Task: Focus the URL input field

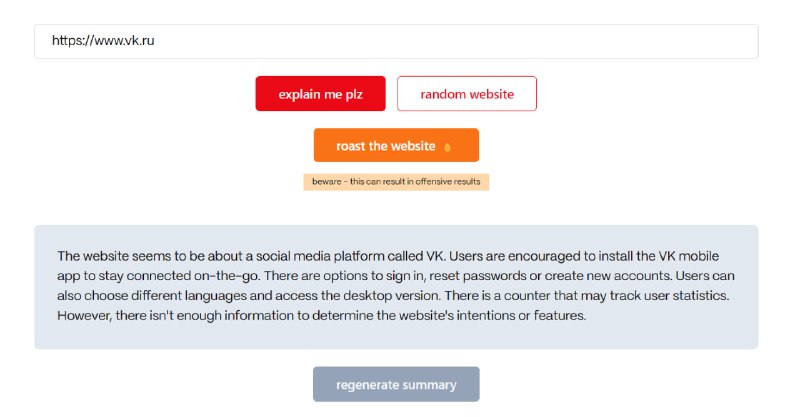Action: point(396,41)
